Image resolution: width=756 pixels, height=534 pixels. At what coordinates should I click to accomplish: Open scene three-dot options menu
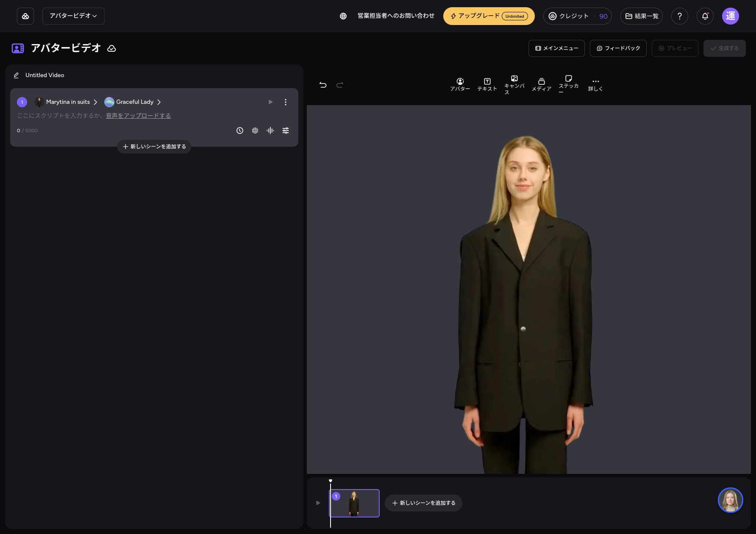click(x=286, y=102)
